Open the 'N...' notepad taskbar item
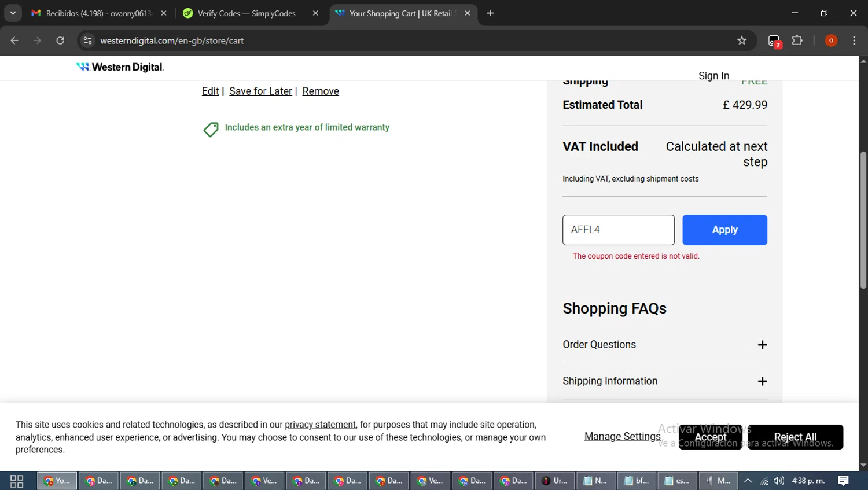 pyautogui.click(x=596, y=481)
